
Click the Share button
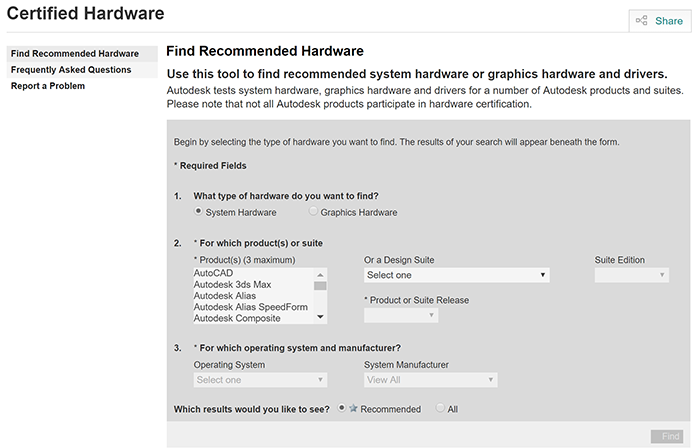660,21
